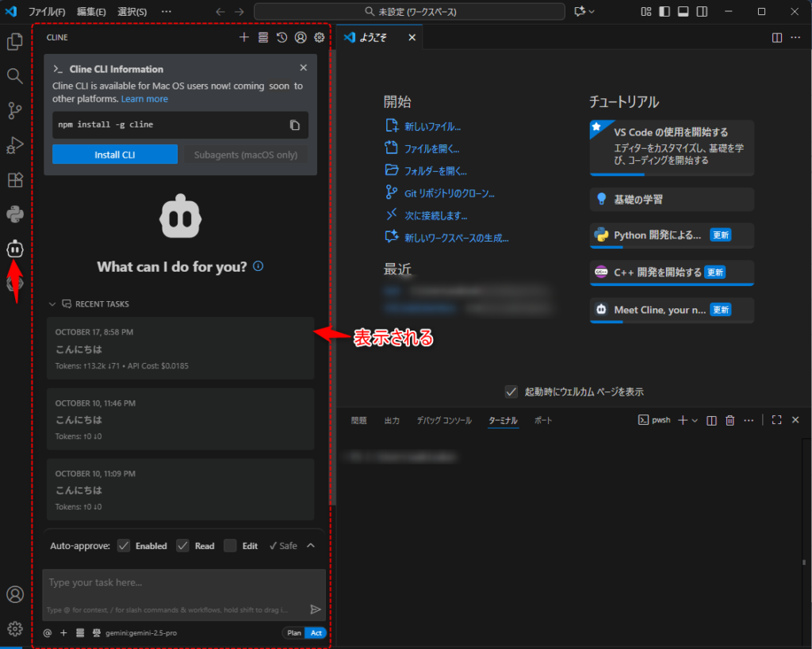812x649 pixels.
Task: Collapse the Recent Tasks section
Action: pyautogui.click(x=52, y=304)
